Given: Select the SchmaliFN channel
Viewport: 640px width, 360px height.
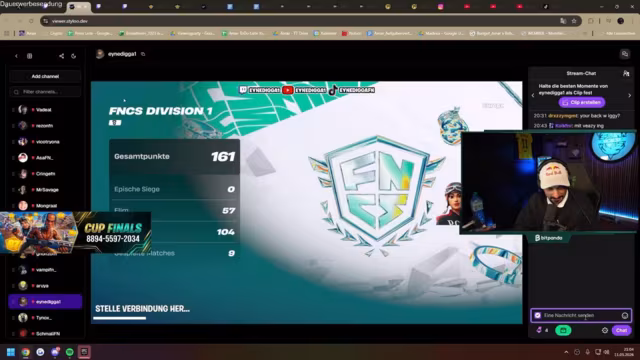Looking at the screenshot, I should [45, 333].
